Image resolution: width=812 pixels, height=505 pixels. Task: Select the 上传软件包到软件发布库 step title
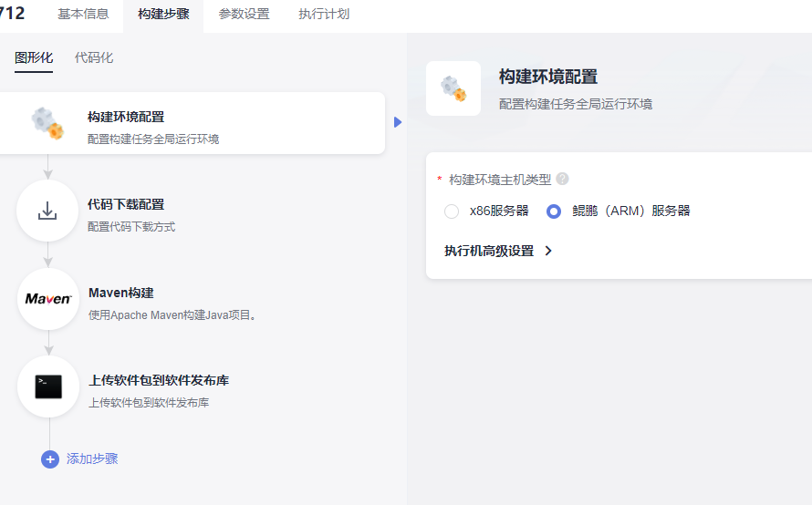tap(159, 380)
